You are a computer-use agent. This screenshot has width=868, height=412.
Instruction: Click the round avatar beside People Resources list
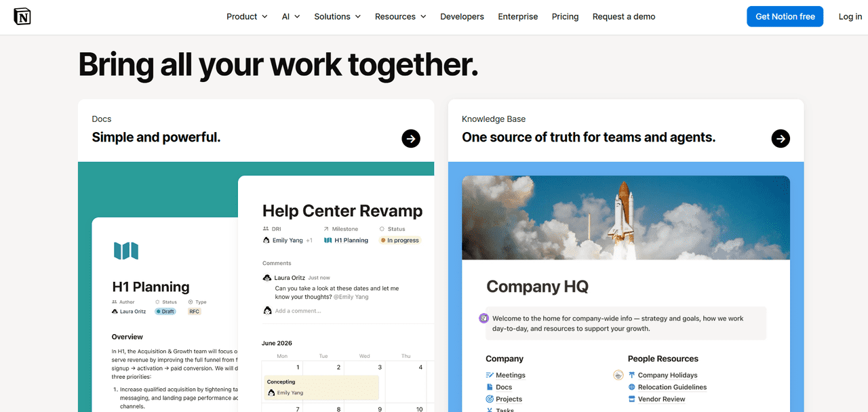tap(618, 375)
